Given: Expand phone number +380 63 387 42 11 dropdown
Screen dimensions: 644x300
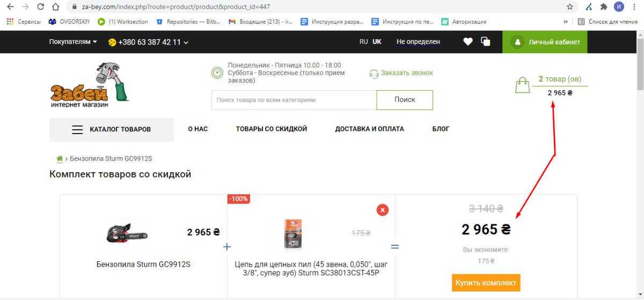Looking at the screenshot, I should pos(148,42).
